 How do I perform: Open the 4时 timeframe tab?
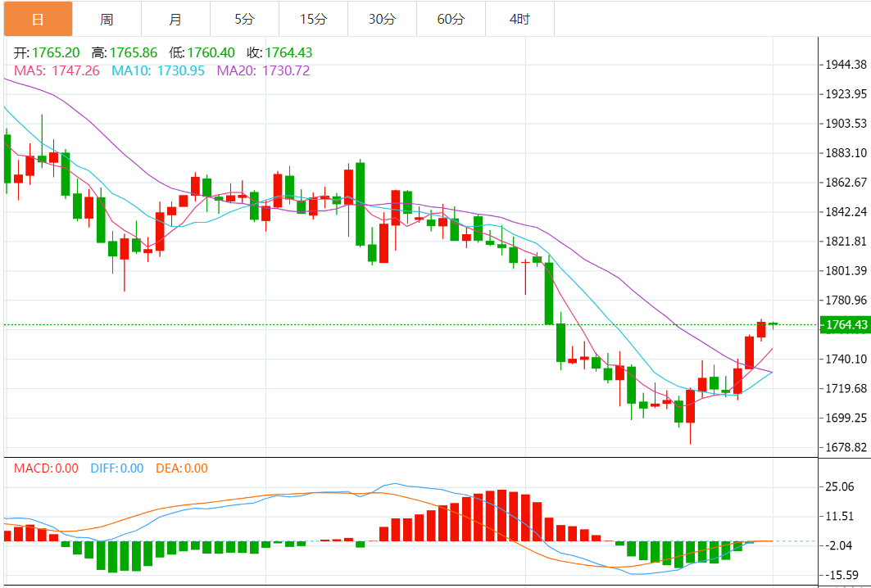(x=520, y=20)
